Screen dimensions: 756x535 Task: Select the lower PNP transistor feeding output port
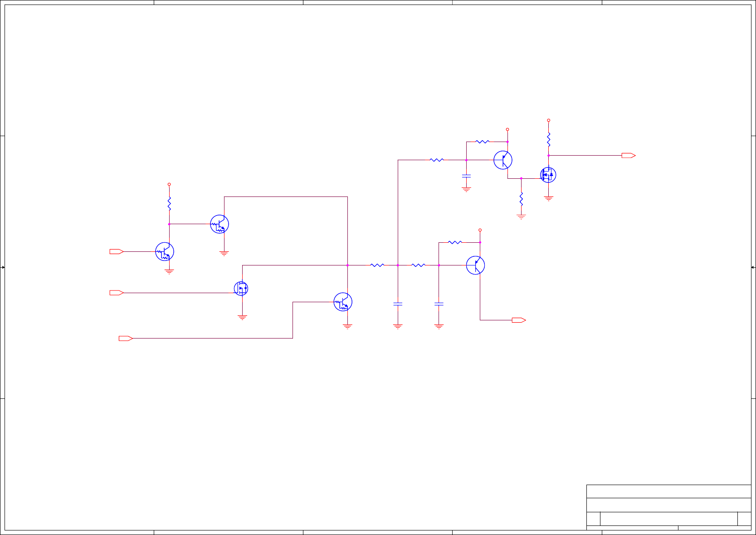click(475, 265)
